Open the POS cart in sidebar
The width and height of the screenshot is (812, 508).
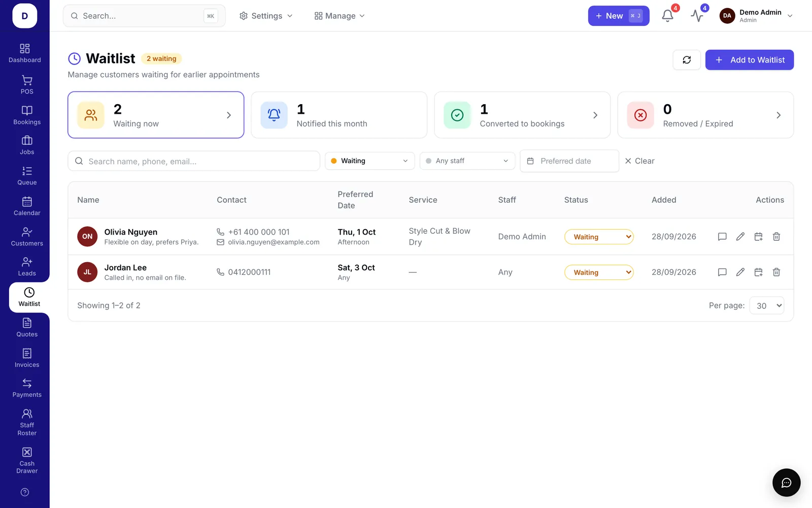27,85
